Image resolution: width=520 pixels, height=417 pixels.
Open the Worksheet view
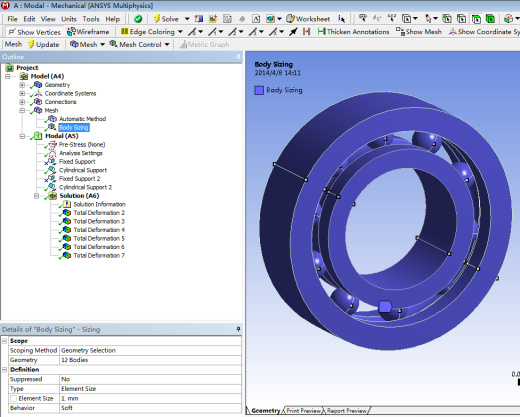308,19
